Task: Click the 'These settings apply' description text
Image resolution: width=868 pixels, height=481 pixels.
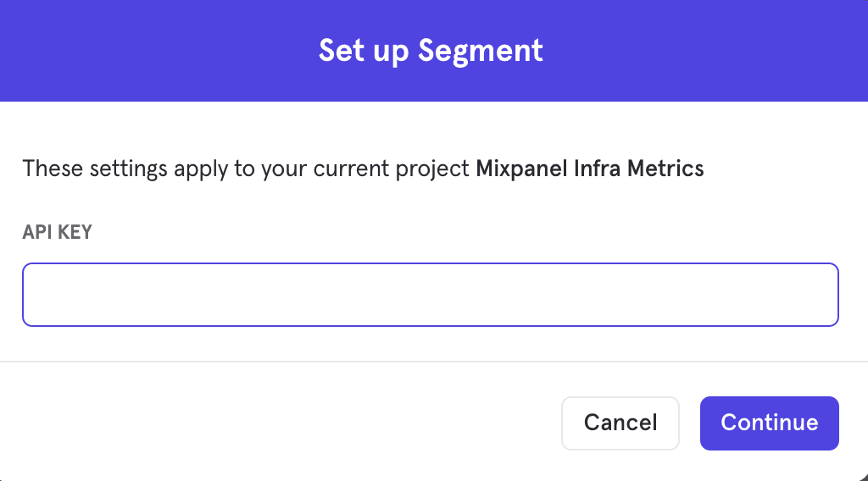Action: (246, 169)
